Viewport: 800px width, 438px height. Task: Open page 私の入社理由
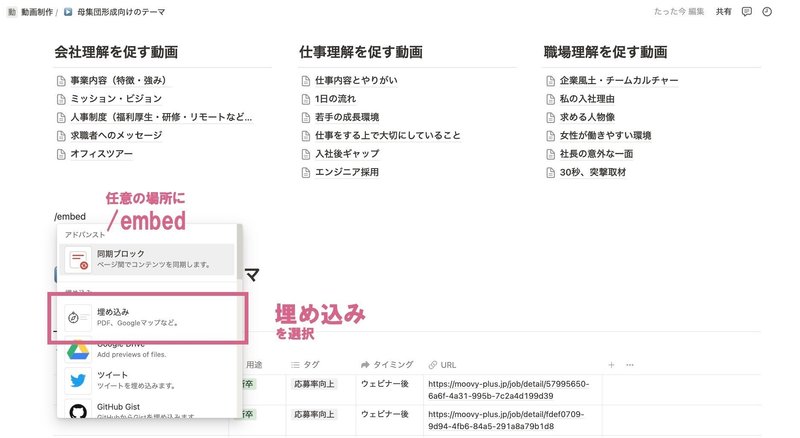[x=587, y=99]
